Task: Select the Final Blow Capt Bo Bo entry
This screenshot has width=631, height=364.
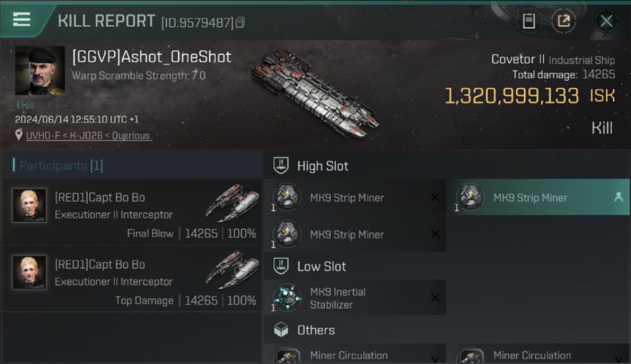Action: (x=132, y=212)
